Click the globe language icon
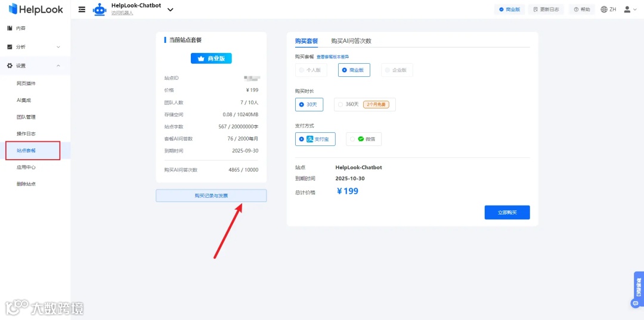The height and width of the screenshot is (320, 644). [x=603, y=10]
